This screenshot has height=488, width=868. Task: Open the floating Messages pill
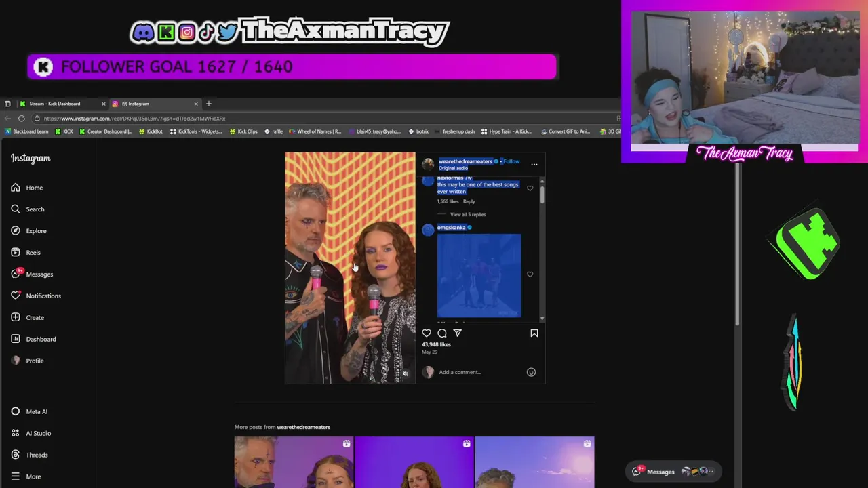[673, 472]
